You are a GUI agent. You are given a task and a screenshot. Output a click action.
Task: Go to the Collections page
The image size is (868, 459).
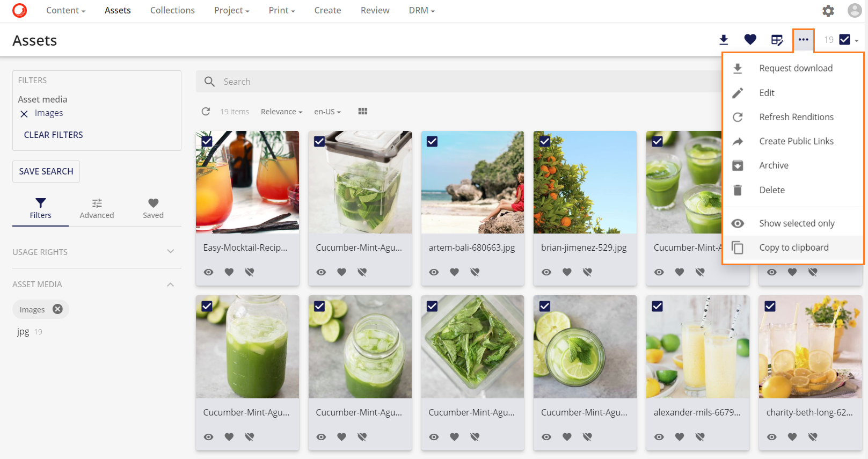[172, 10]
